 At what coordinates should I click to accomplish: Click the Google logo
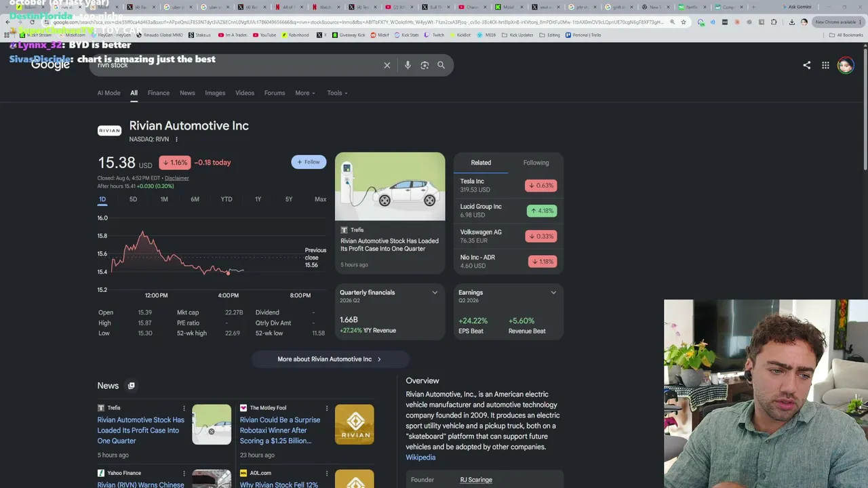coord(50,65)
